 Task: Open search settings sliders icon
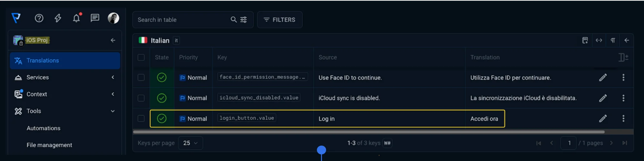(244, 20)
